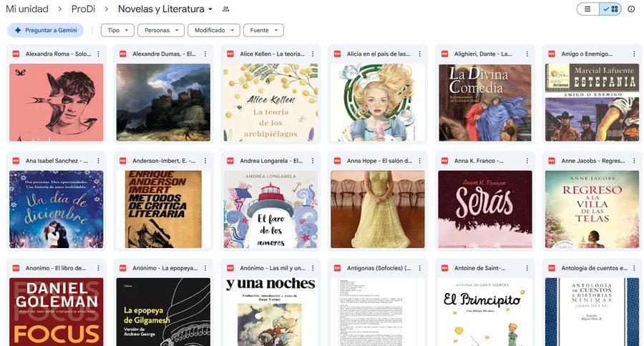The image size is (644, 346).
Task: Switch to grid view layout
Action: [610, 9]
